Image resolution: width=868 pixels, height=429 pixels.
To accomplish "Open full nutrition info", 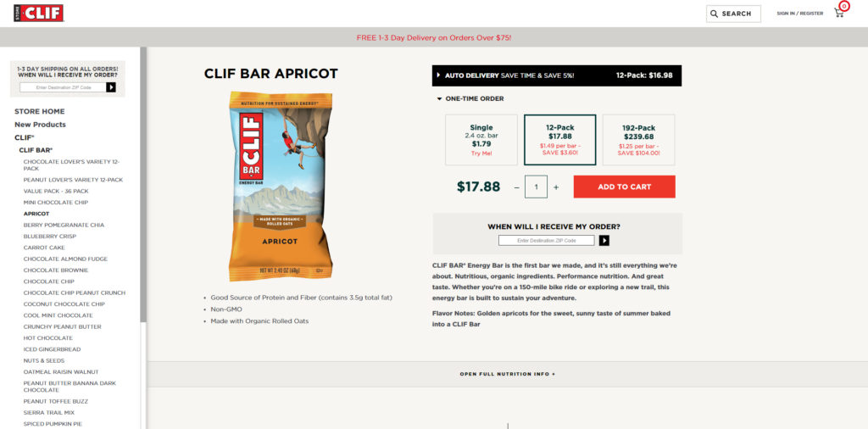I will point(507,374).
